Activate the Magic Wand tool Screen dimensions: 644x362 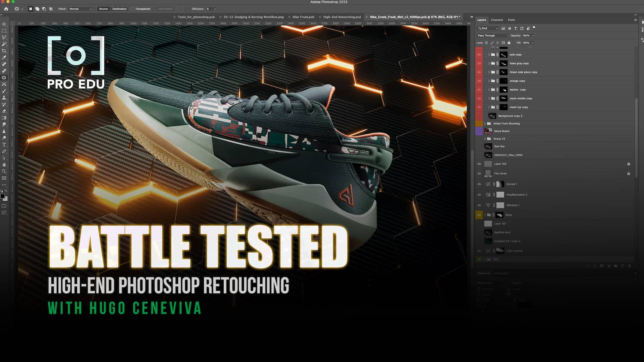coord(4,44)
